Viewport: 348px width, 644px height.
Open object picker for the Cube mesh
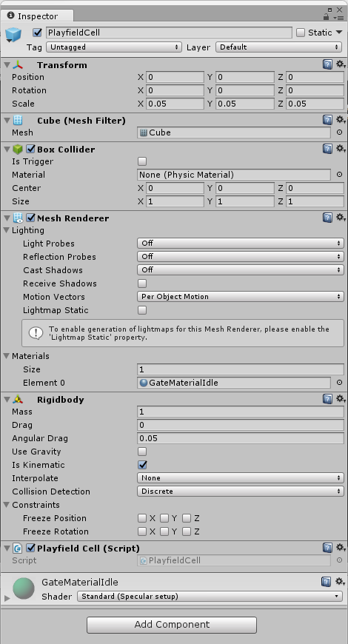(339, 133)
